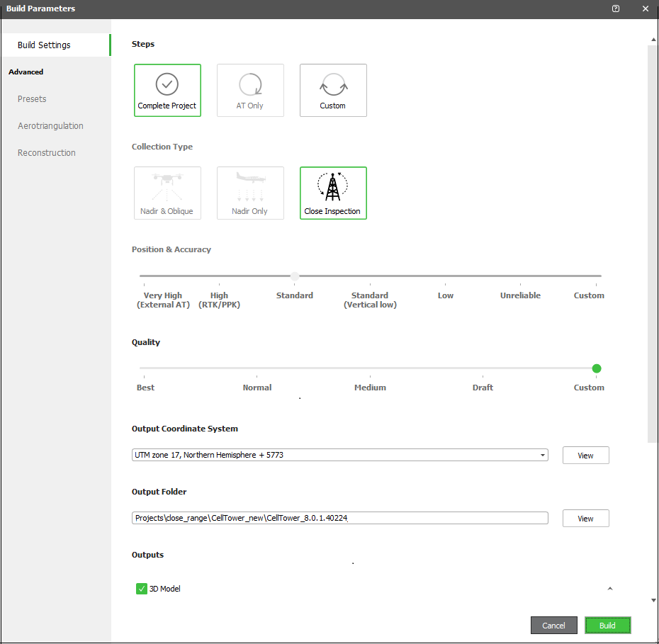Open the Output Coordinate System dropdown
The height and width of the screenshot is (644, 659).
click(x=543, y=455)
